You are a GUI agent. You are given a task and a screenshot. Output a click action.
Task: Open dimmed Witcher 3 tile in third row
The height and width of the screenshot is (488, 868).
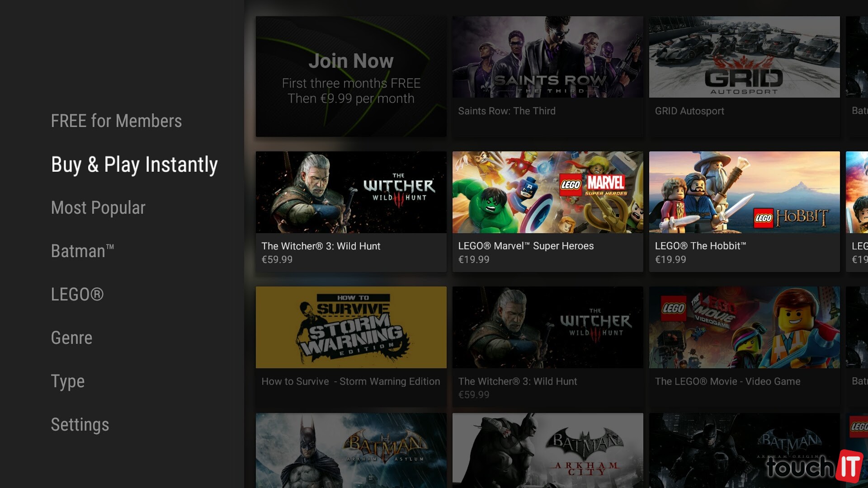point(547,328)
